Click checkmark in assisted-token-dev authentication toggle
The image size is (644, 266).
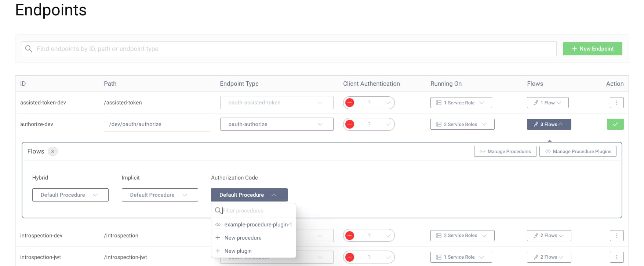(x=388, y=103)
